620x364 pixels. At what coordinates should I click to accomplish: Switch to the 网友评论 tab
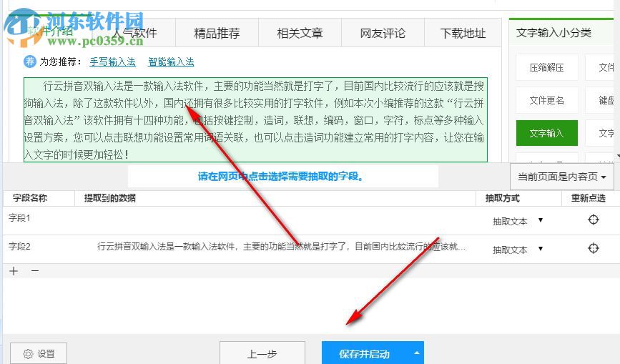pos(383,33)
